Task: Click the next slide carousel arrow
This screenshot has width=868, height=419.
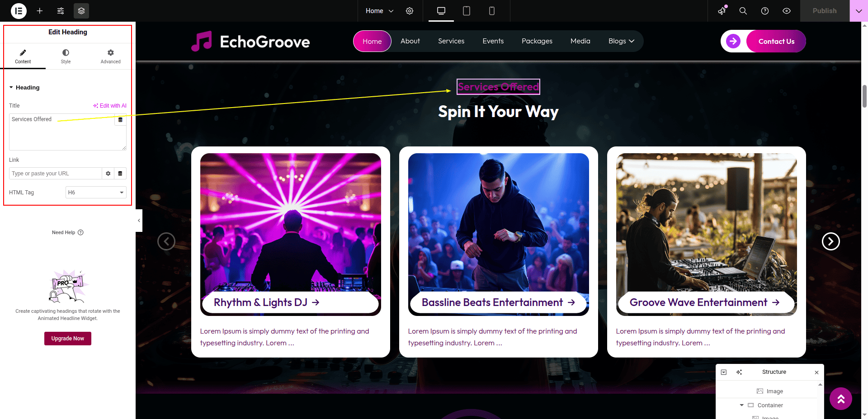Action: (830, 241)
